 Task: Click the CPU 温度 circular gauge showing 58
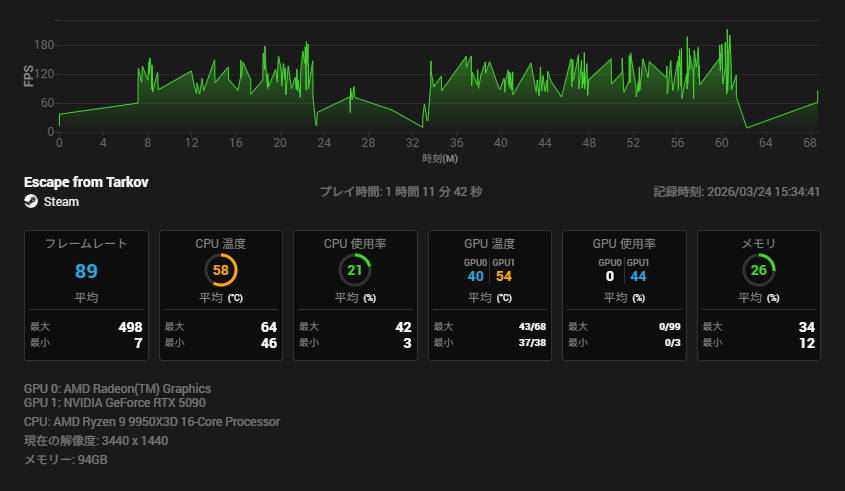tap(220, 271)
